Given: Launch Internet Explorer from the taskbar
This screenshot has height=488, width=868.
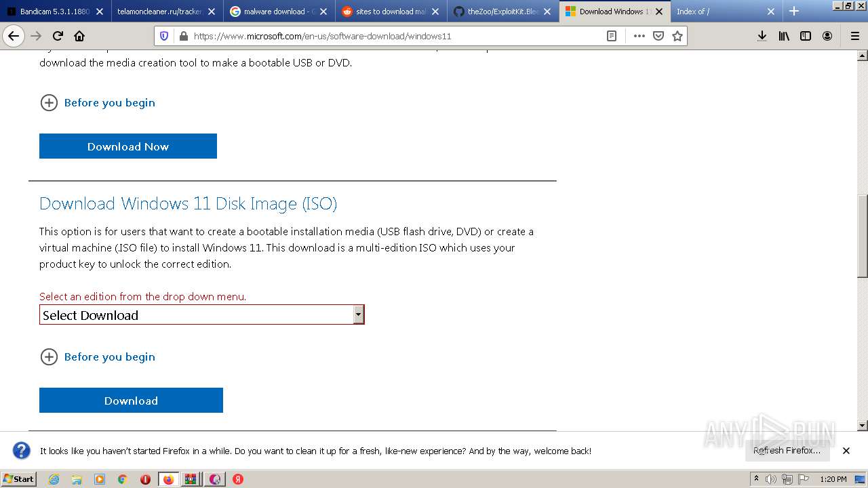Looking at the screenshot, I should point(54,479).
